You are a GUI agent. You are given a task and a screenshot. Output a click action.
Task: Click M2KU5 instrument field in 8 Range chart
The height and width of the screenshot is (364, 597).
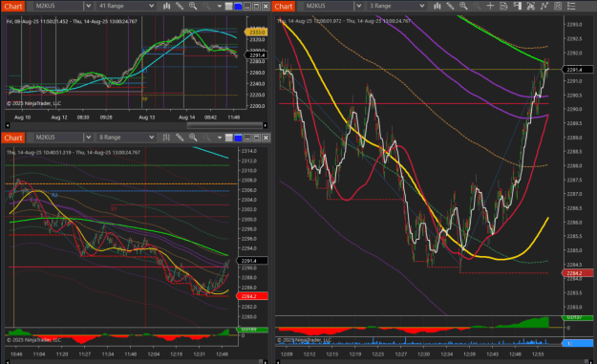(x=58, y=138)
